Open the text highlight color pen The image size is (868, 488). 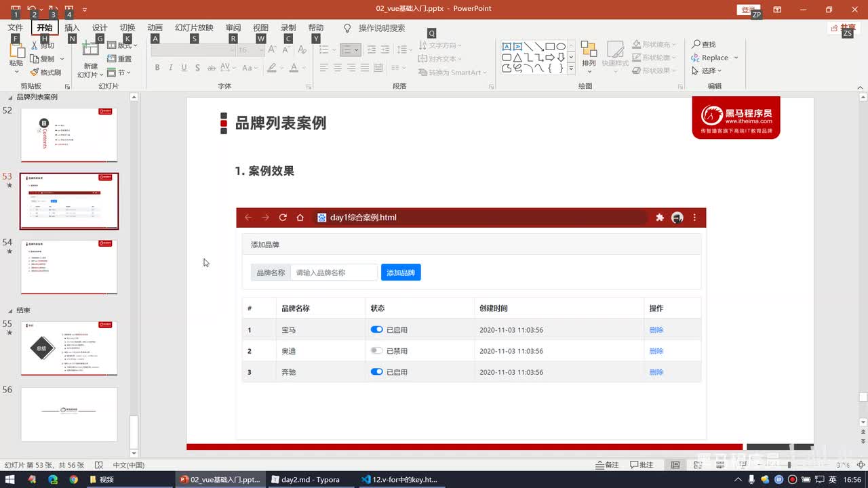point(272,68)
